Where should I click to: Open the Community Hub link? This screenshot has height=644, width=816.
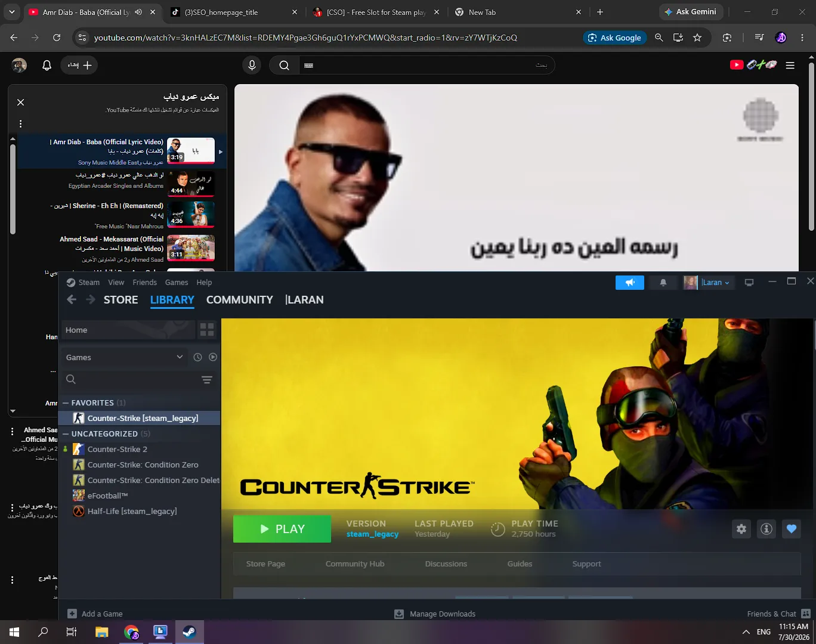355,564
